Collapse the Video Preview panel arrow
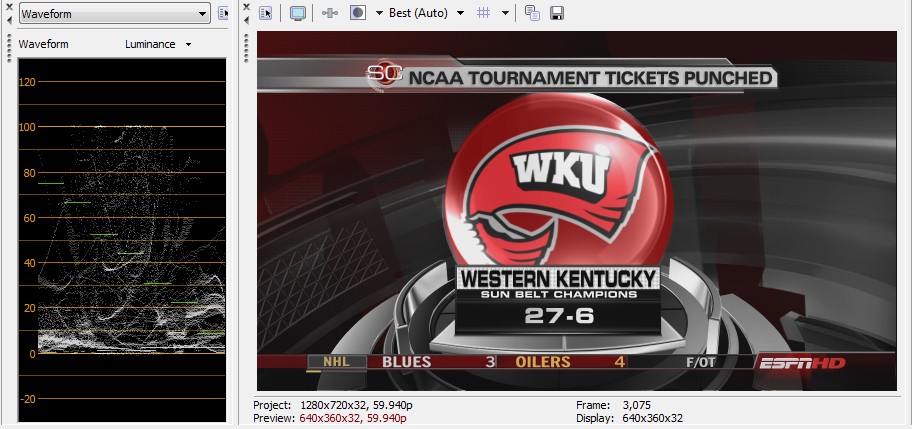Screen dimensions: 912x429 point(247,20)
